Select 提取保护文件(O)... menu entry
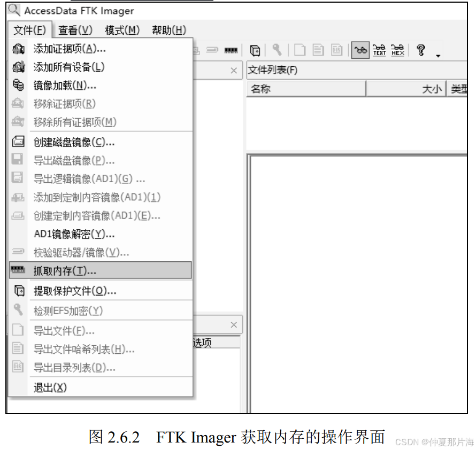 [101, 291]
